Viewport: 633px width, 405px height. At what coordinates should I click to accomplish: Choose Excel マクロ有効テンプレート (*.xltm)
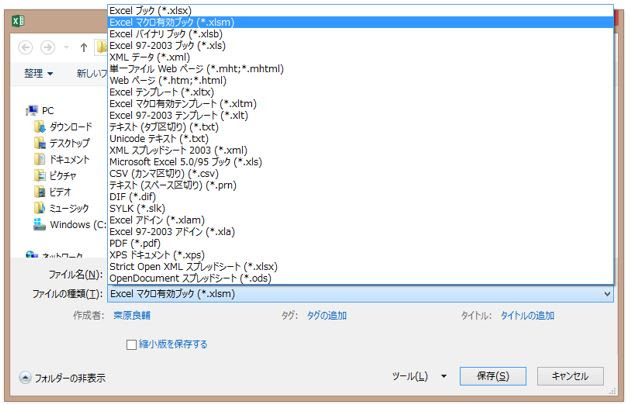(x=361, y=104)
